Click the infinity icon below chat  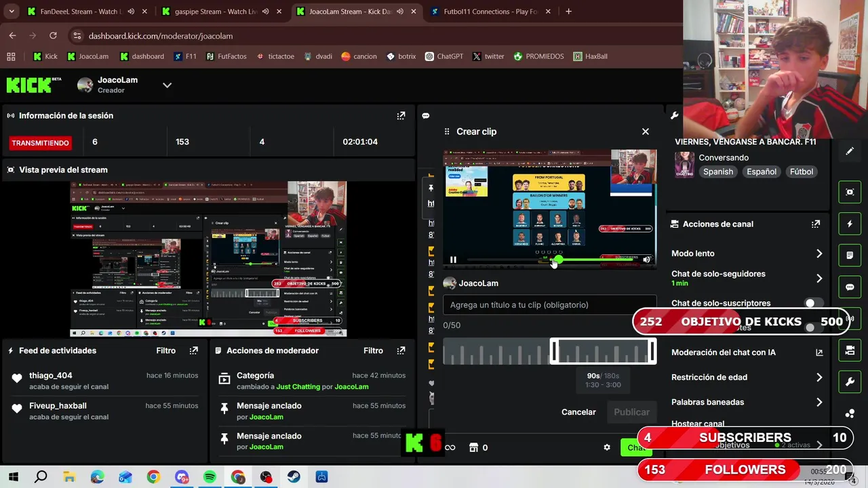pos(450,447)
